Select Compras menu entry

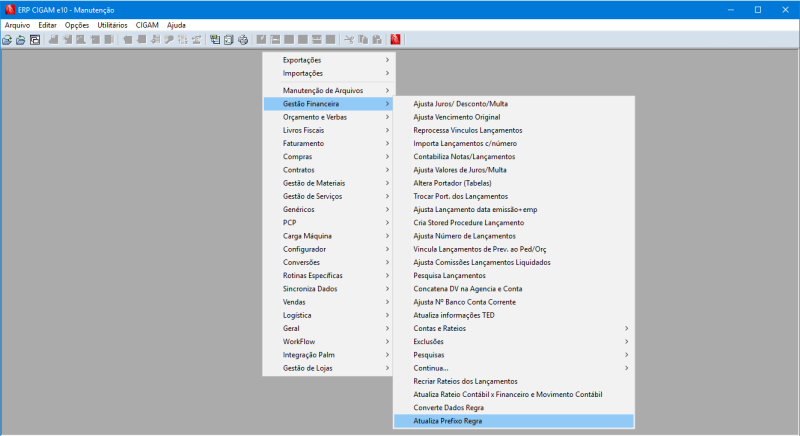click(328, 157)
